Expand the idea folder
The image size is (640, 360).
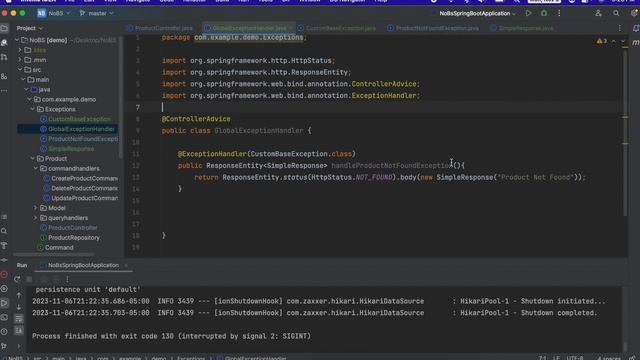point(20,50)
